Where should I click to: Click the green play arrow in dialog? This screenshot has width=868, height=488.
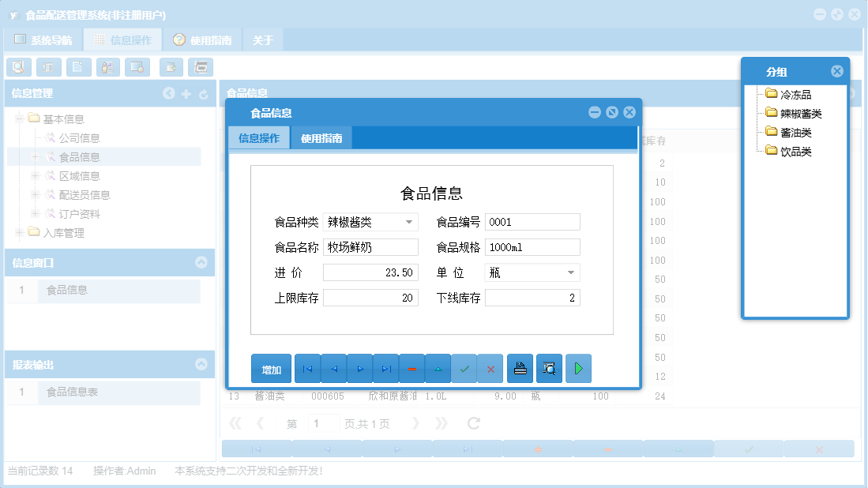tap(578, 369)
